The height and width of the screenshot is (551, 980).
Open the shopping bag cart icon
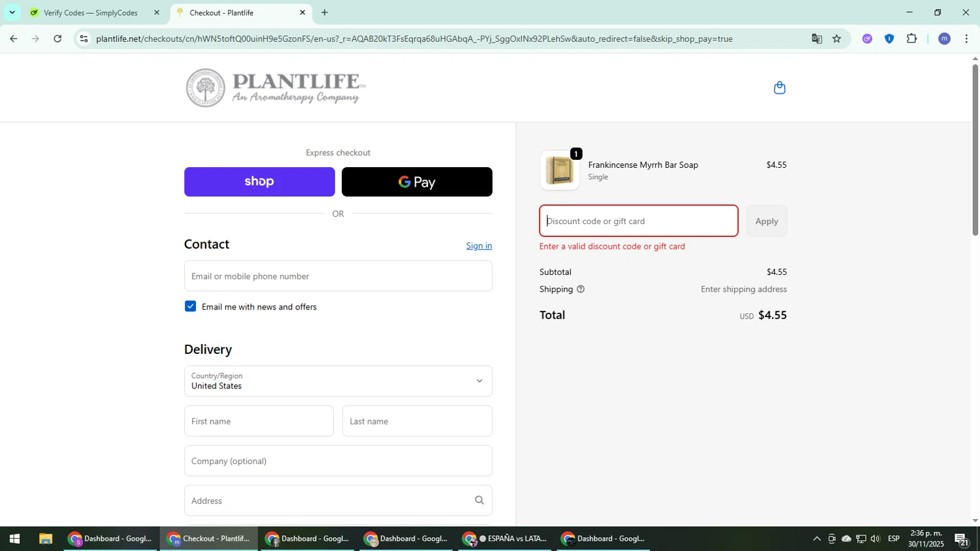779,87
